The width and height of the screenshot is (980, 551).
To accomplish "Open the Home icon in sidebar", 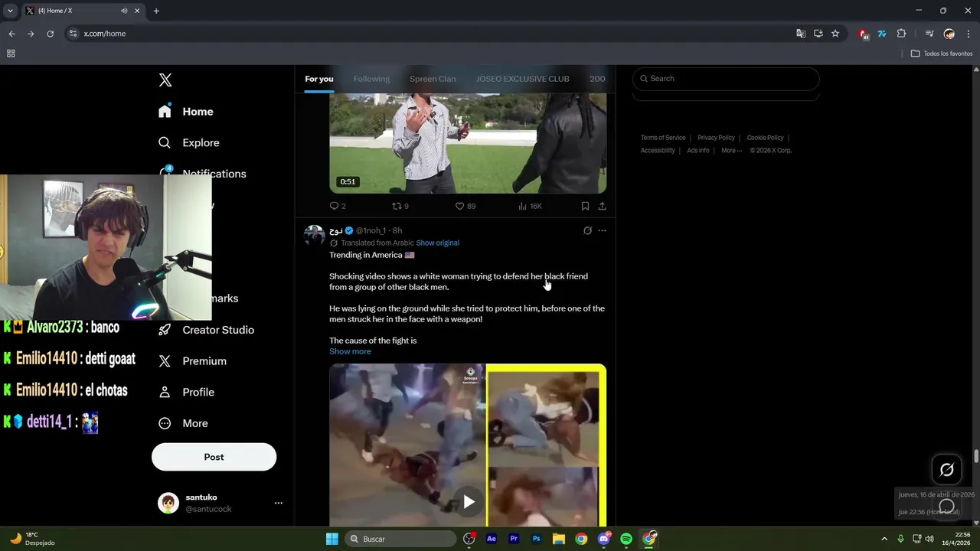I will [165, 111].
